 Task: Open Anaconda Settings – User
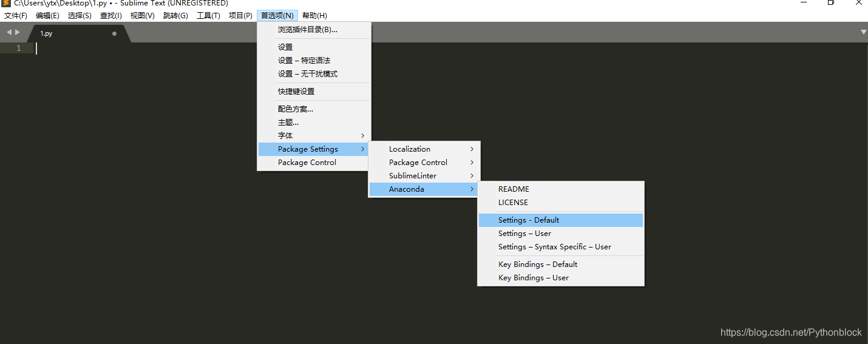point(561,233)
